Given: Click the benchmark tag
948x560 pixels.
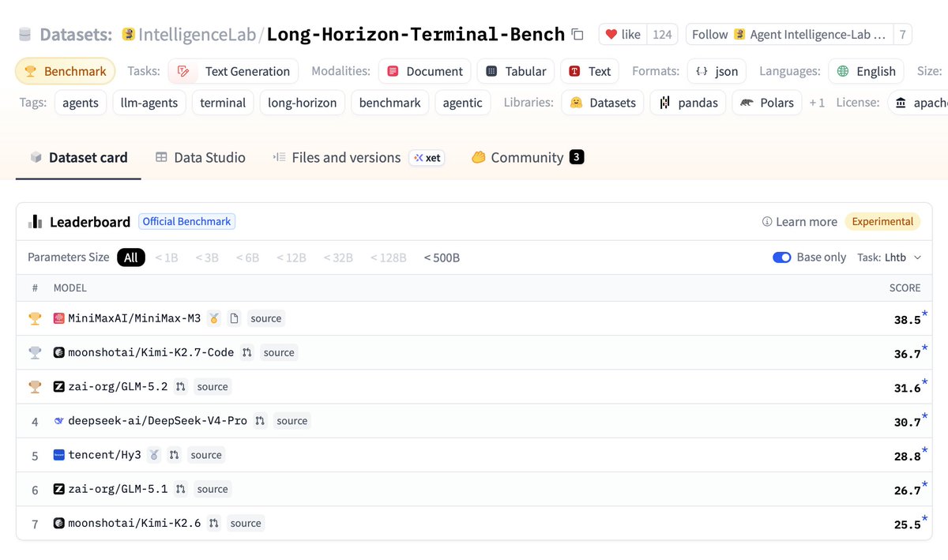Looking at the screenshot, I should 390,103.
